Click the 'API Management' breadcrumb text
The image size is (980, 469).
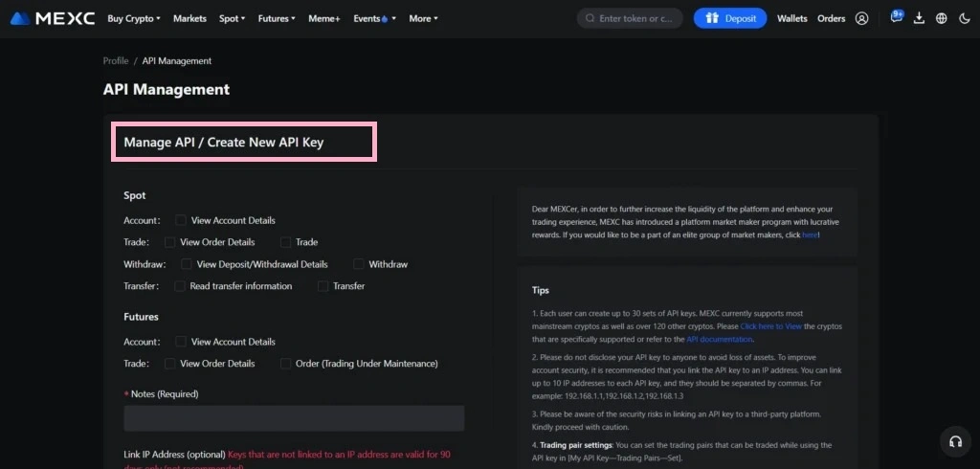point(177,60)
